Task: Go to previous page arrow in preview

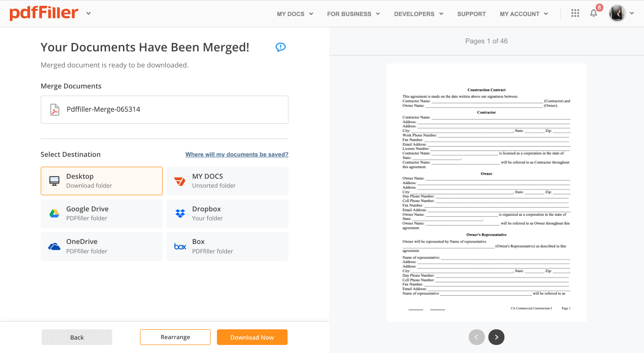Action: tap(477, 337)
